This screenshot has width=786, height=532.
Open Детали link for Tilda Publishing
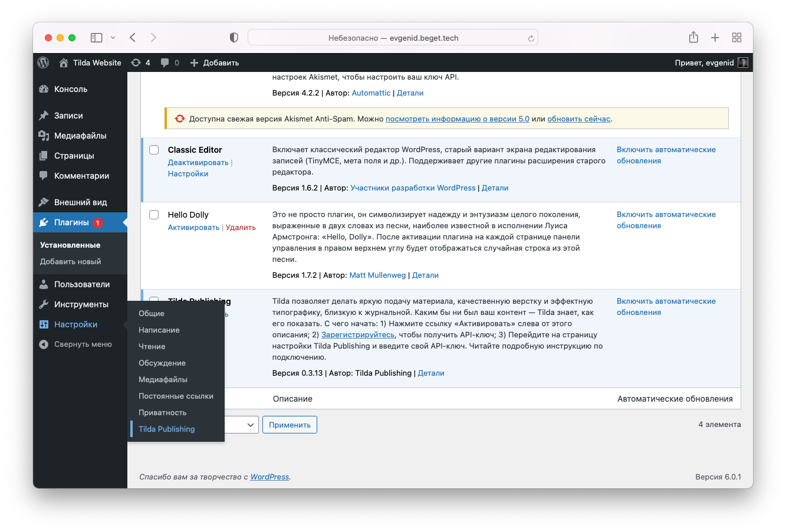click(x=431, y=373)
